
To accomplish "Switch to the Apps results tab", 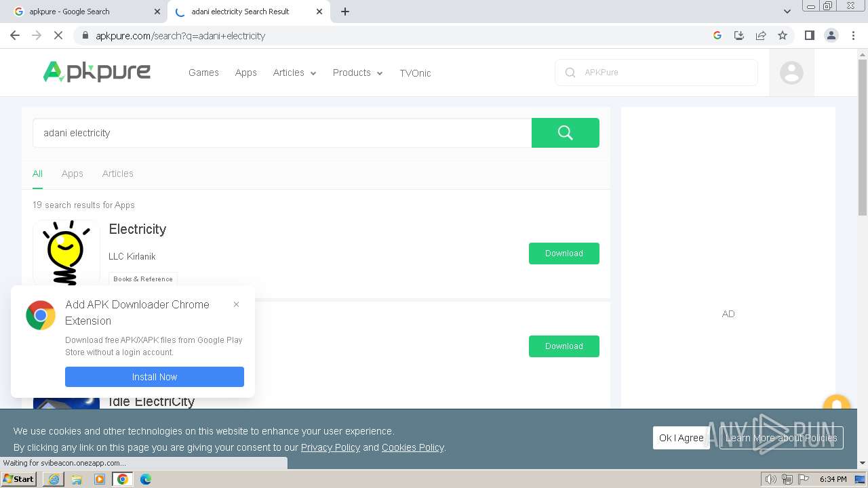I will [x=72, y=174].
